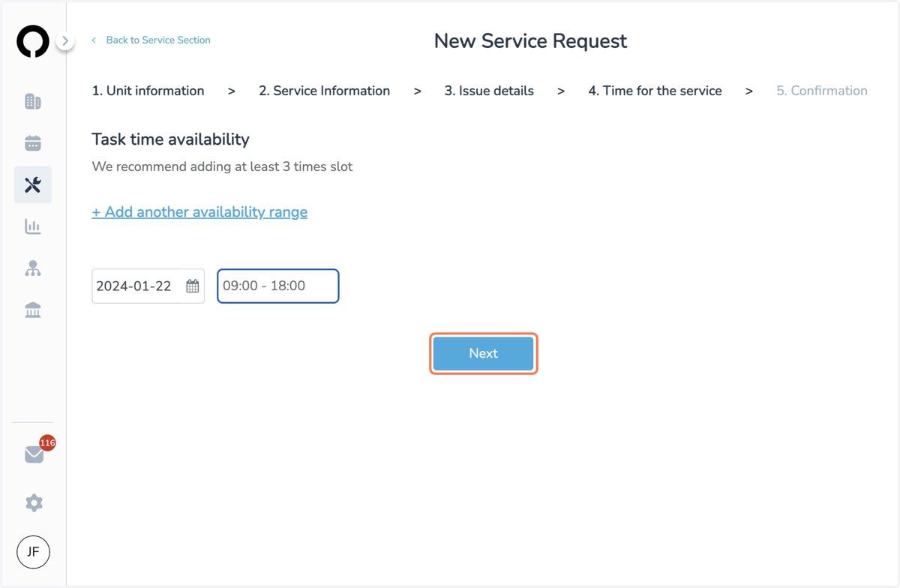Click the time range field 09:00 - 18:00
Viewport: 900px width, 588px height.
278,286
